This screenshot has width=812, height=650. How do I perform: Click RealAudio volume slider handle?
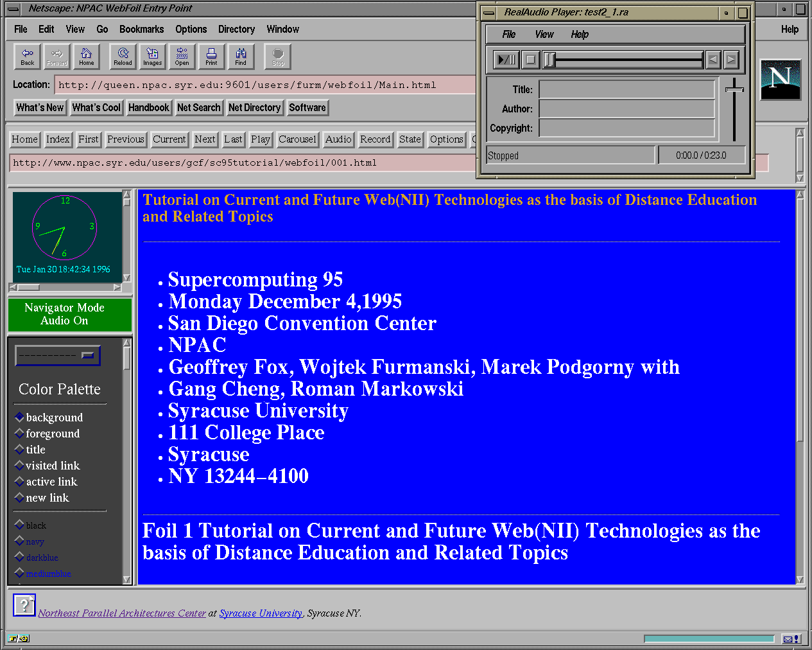[734, 89]
